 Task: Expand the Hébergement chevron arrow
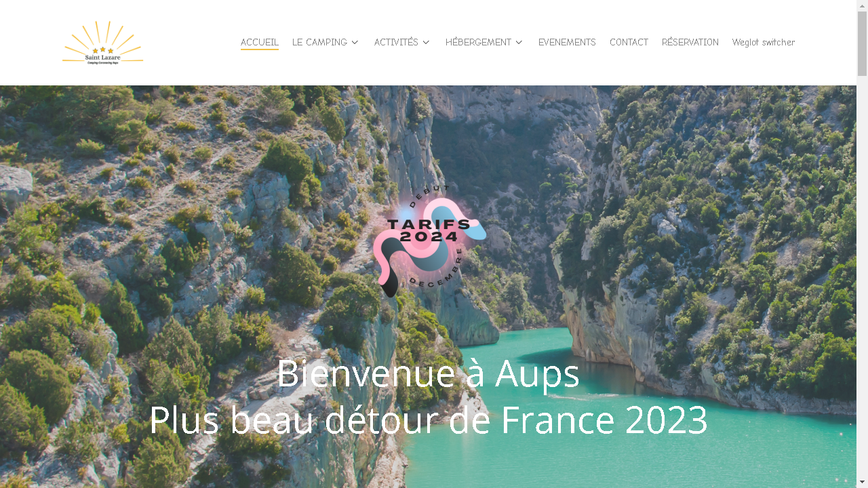pyautogui.click(x=519, y=43)
